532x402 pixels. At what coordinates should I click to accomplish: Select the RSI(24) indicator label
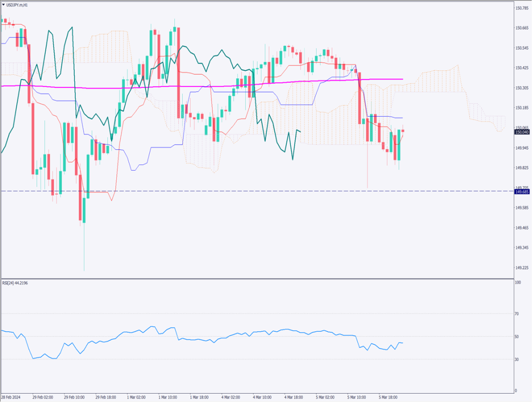[x=15, y=282]
